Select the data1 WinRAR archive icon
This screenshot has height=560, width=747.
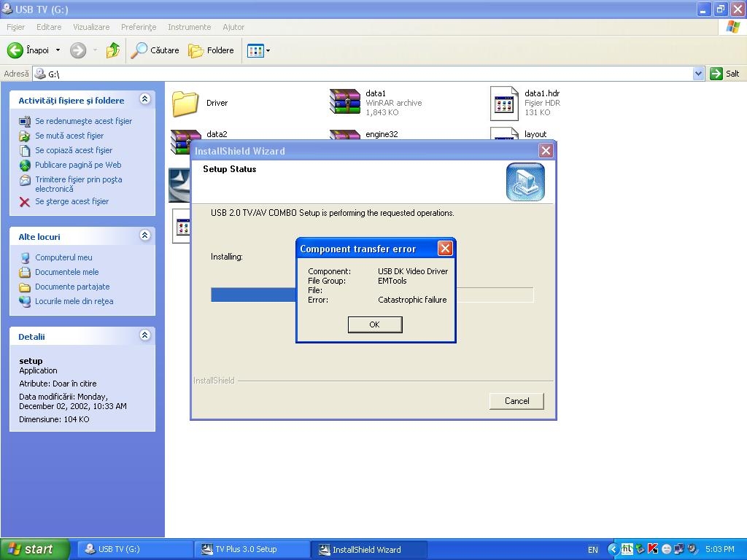click(344, 102)
